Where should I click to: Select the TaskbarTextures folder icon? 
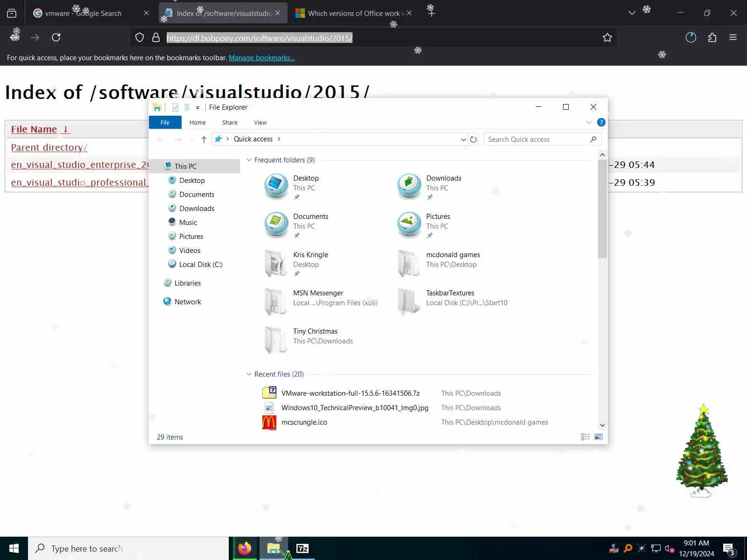pos(409,301)
